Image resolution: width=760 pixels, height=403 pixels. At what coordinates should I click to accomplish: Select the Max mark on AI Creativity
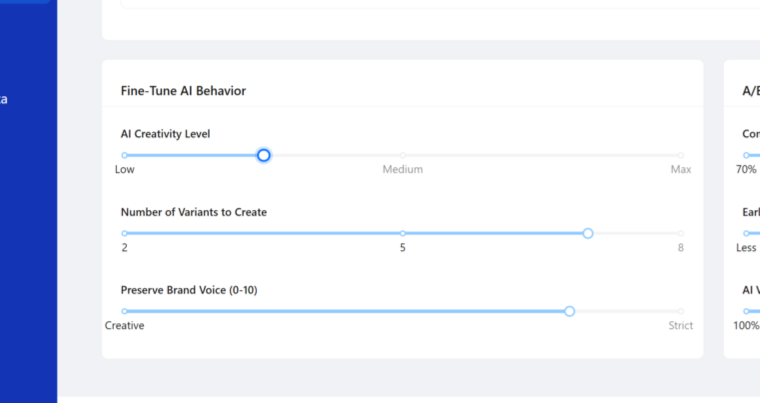click(681, 169)
